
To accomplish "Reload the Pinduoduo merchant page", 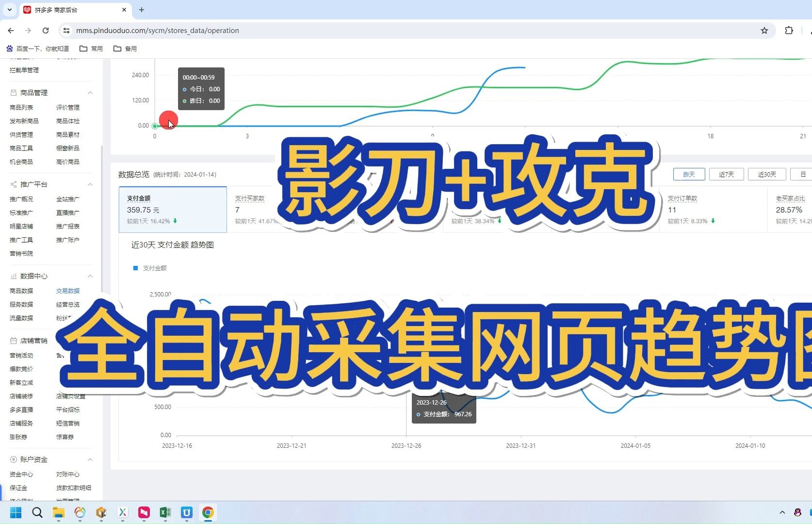I will 46,31.
